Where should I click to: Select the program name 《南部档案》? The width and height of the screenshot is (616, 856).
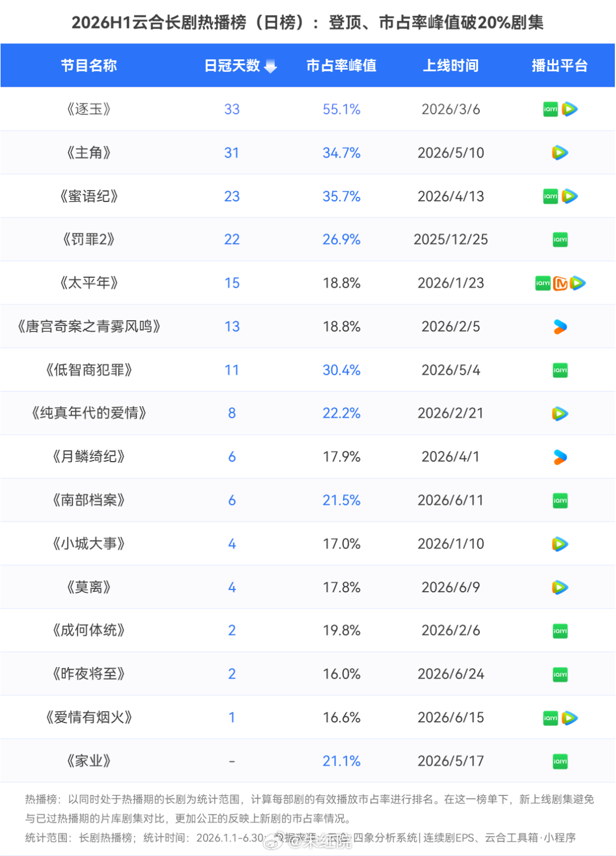click(89, 500)
